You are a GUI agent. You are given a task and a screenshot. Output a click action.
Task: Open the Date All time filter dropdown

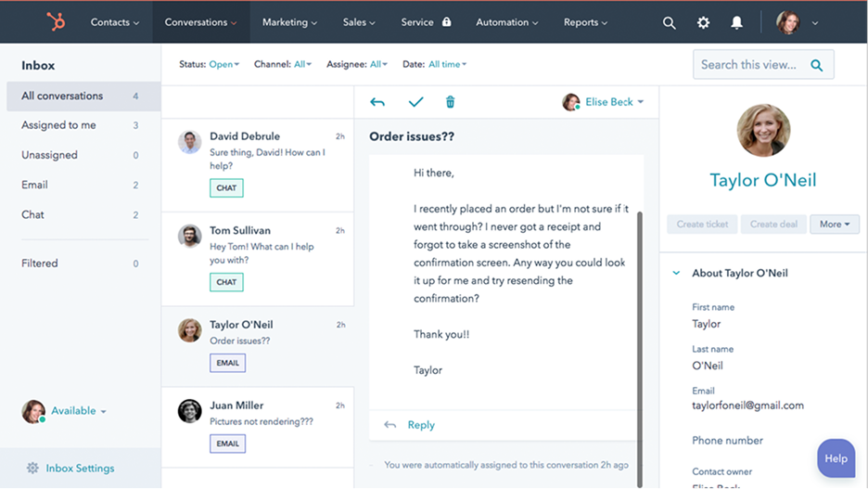point(447,64)
